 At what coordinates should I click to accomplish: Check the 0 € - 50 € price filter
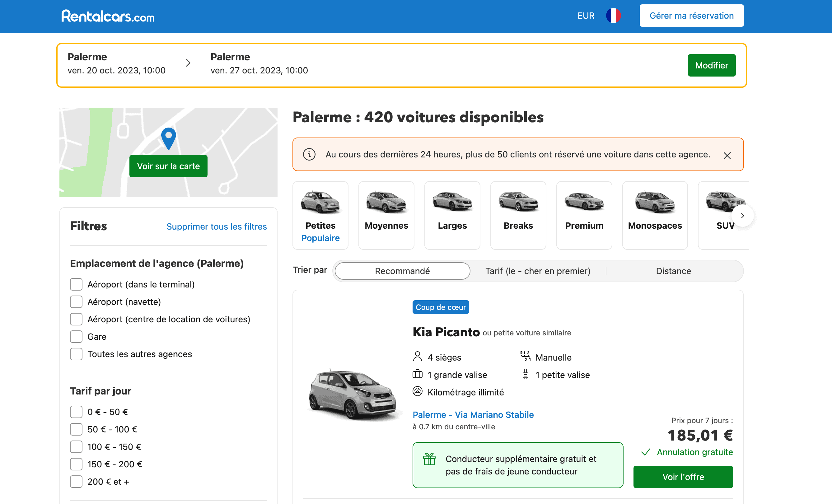[76, 412]
